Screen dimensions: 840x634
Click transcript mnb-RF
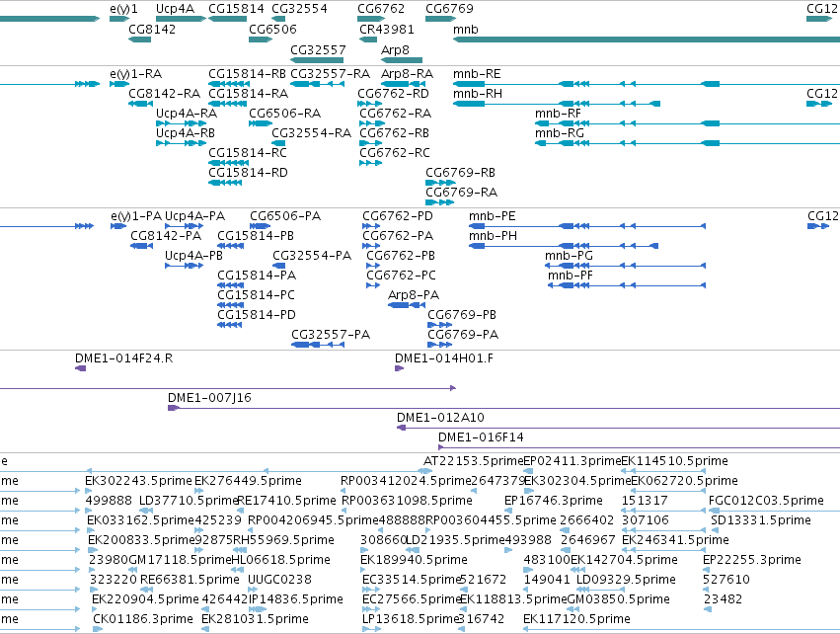687,123
